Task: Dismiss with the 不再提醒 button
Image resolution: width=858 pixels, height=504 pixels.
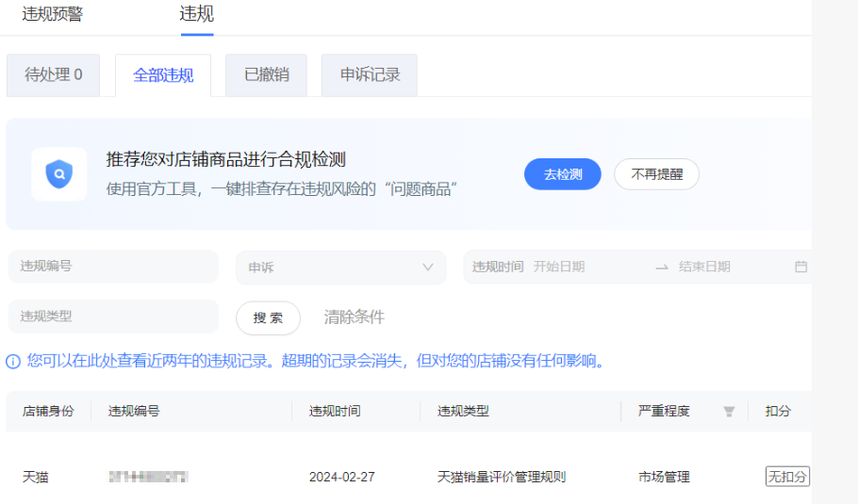Action: coord(656,174)
